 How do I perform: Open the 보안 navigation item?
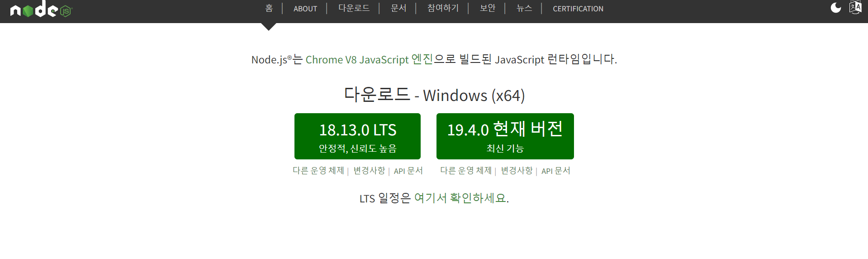point(488,8)
